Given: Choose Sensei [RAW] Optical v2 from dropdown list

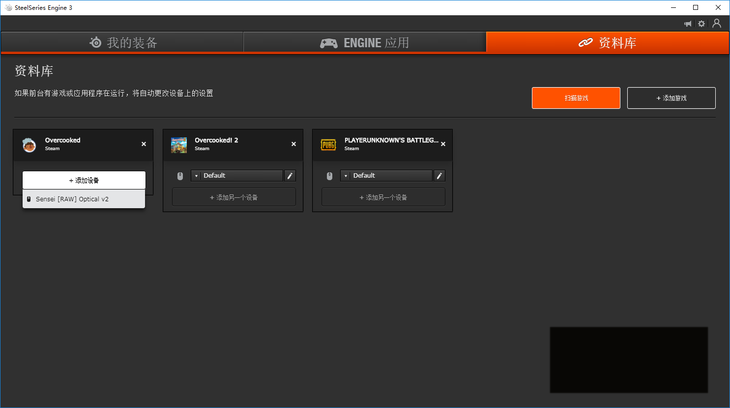Looking at the screenshot, I should [84, 199].
